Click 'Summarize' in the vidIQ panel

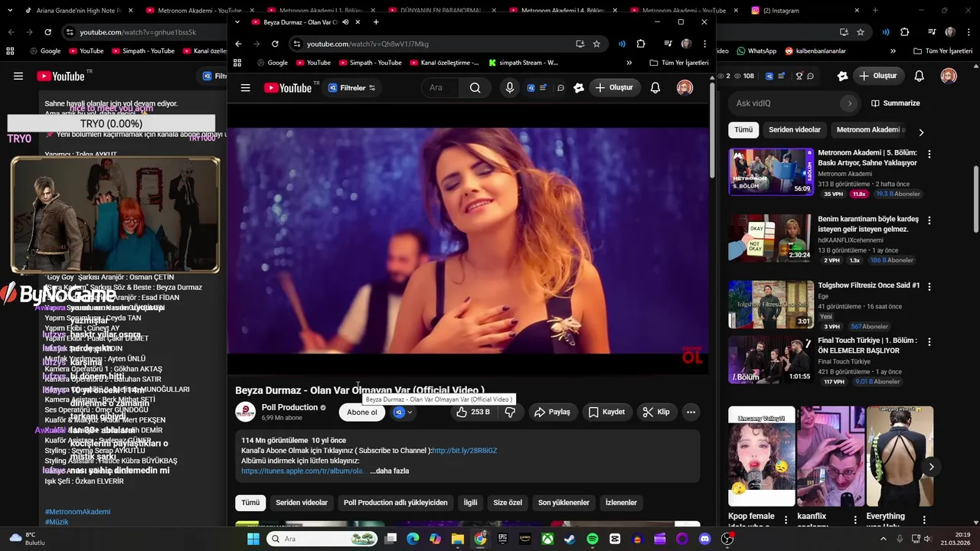[x=896, y=103]
